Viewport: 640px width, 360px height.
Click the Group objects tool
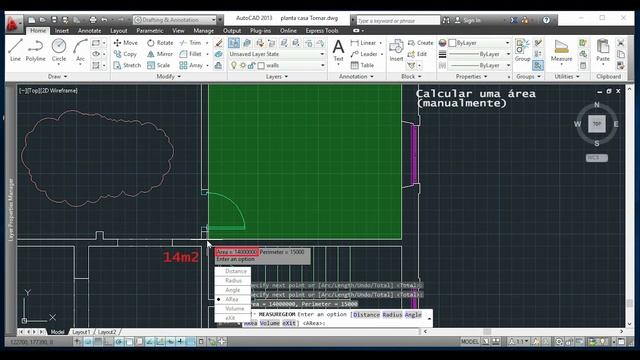tap(522, 50)
